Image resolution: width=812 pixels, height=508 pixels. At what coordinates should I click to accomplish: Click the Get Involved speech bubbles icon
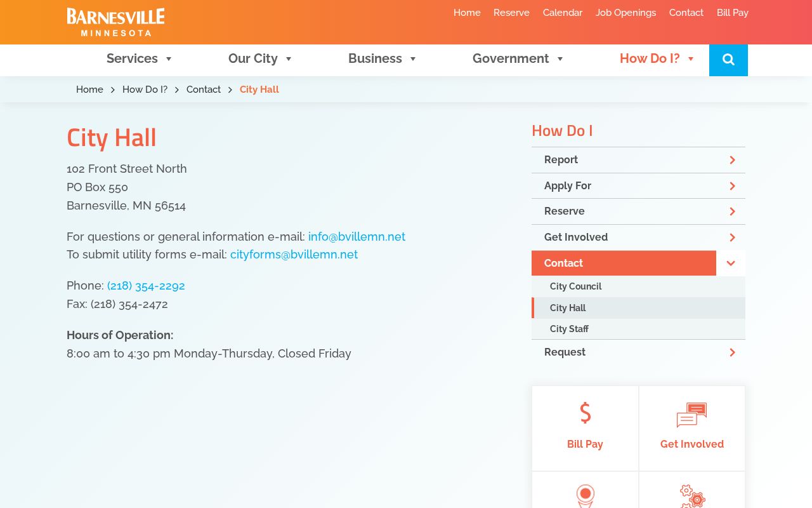pyautogui.click(x=691, y=415)
